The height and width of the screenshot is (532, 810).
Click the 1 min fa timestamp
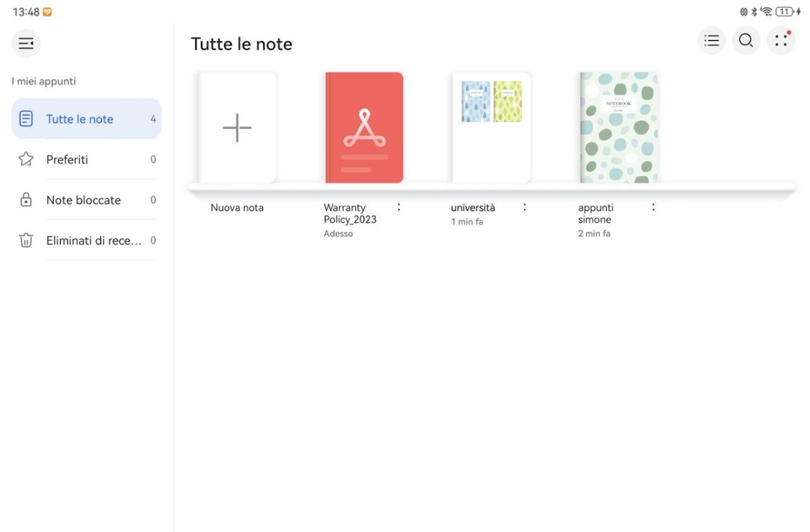point(467,221)
